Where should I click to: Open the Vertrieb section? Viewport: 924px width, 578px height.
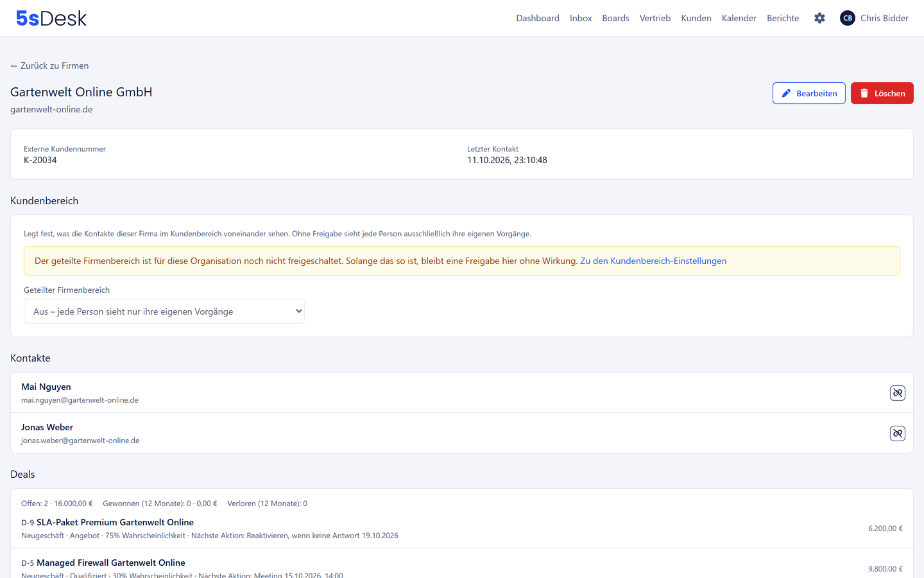click(x=655, y=18)
